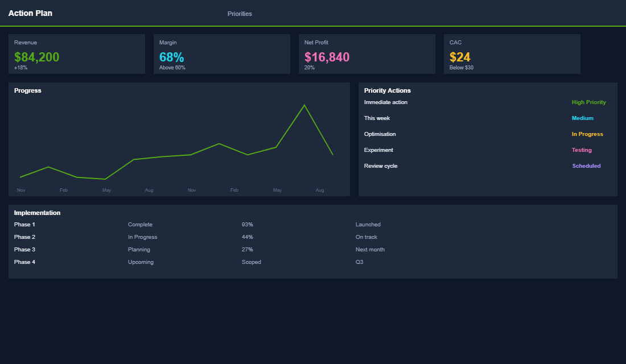Screen dimensions: 626x364
Task: Click the Action Plan title
Action: pyautogui.click(x=30, y=13)
